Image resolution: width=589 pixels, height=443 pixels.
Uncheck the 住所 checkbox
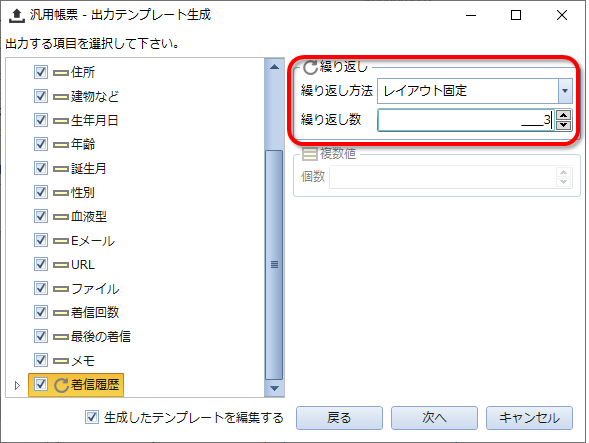tap(41, 72)
